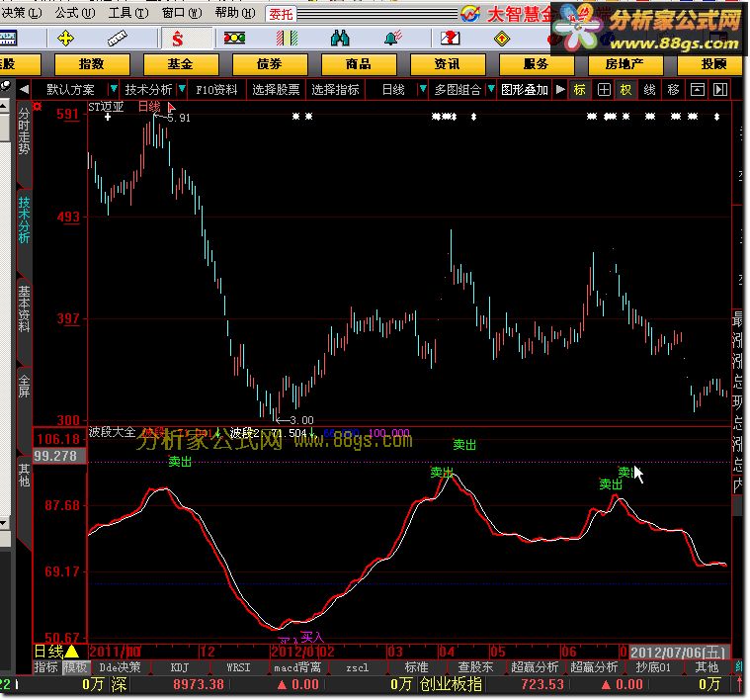
Task: Toggle the 标 button
Action: click(580, 89)
